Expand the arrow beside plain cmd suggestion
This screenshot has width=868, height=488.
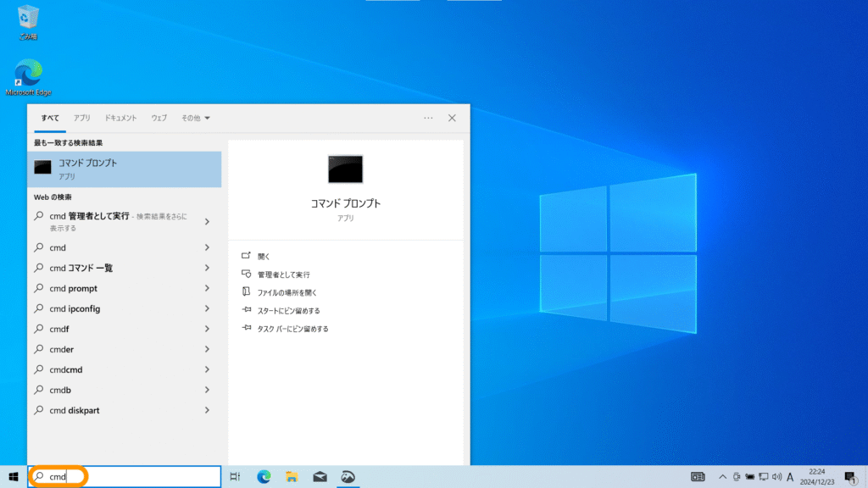coord(207,247)
